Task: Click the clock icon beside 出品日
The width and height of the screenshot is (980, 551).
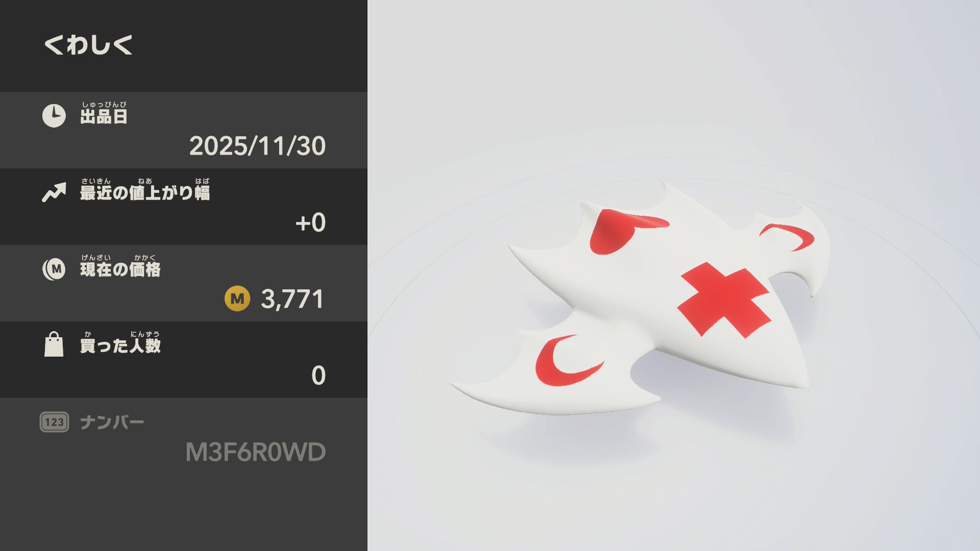Action: [54, 116]
